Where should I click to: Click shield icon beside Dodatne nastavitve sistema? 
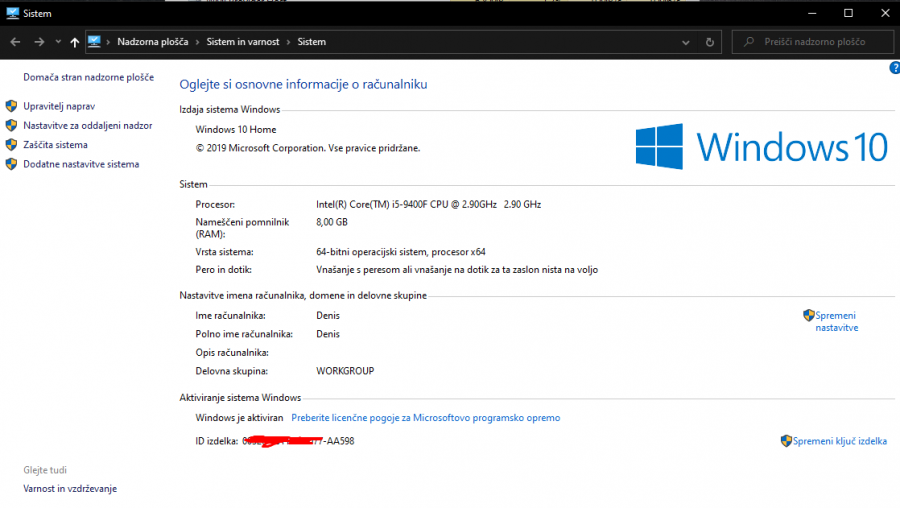click(11, 164)
